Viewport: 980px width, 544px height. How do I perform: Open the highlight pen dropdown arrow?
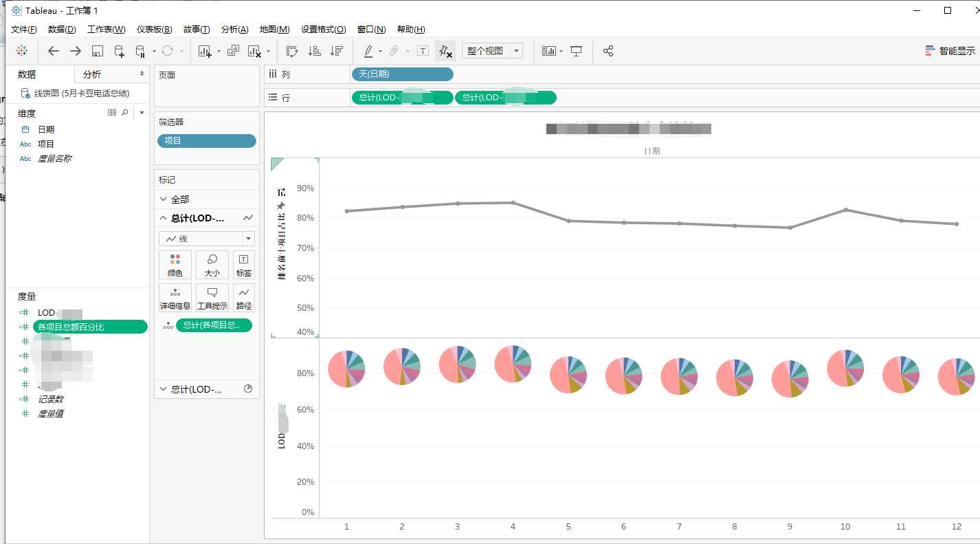point(381,52)
